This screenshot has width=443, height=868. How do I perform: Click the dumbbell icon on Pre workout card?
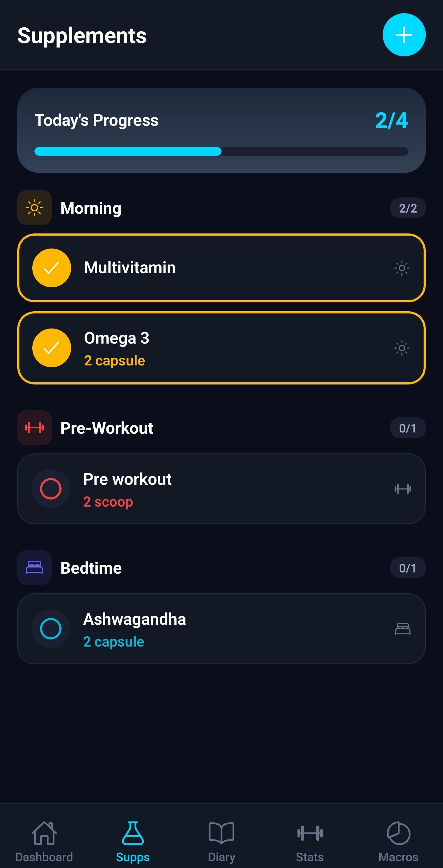point(402,488)
